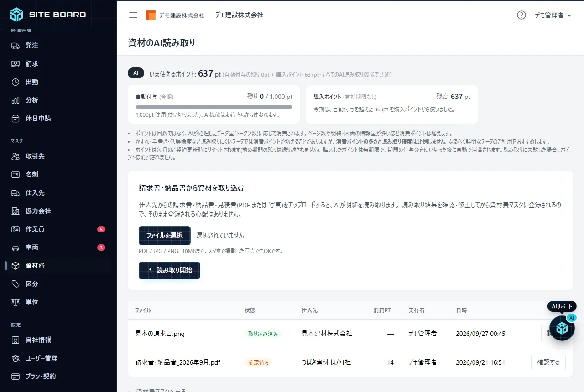This screenshot has height=392, width=584.
Task: Click the 消費PT column header
Action: click(382, 310)
